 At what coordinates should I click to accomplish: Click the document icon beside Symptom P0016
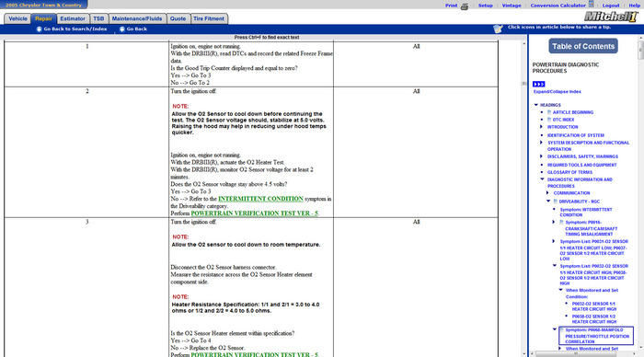click(x=561, y=223)
